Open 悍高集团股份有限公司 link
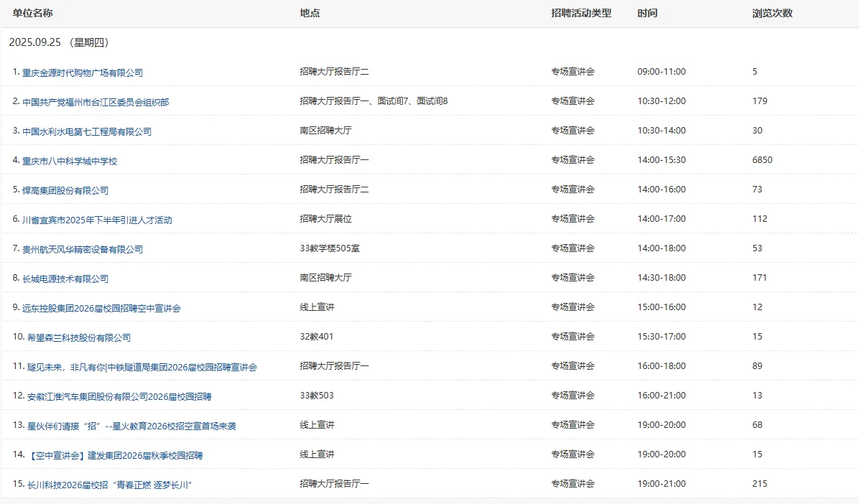This screenshot has height=504, width=859. [65, 191]
